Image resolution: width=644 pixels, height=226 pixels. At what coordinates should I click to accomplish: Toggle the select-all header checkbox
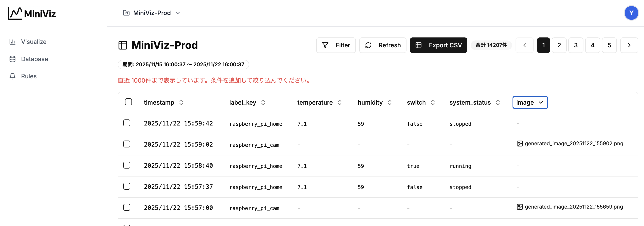(x=128, y=102)
